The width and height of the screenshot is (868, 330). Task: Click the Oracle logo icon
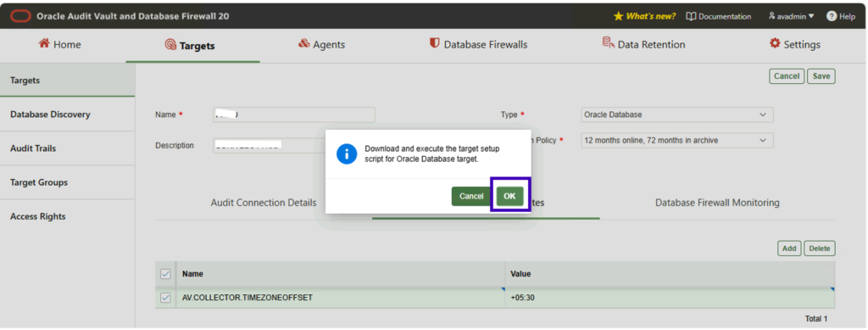coord(20,16)
